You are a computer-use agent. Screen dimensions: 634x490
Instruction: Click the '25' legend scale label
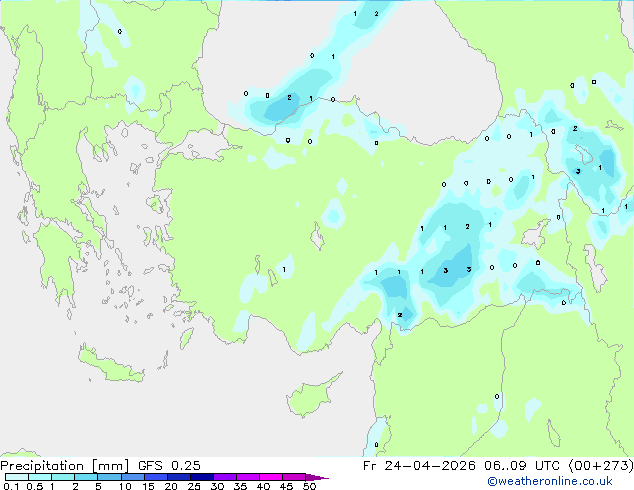(x=194, y=486)
